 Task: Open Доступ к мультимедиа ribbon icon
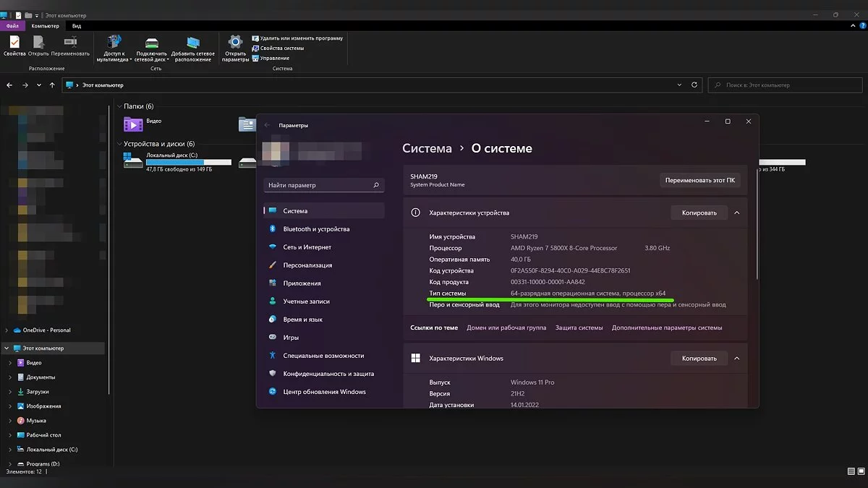[x=115, y=45]
